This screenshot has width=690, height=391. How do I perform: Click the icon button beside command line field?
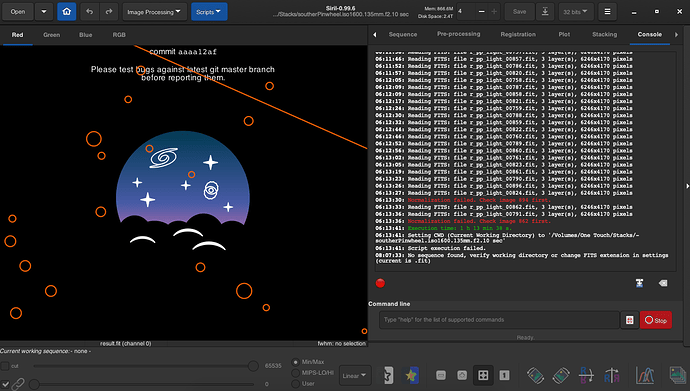[630, 320]
